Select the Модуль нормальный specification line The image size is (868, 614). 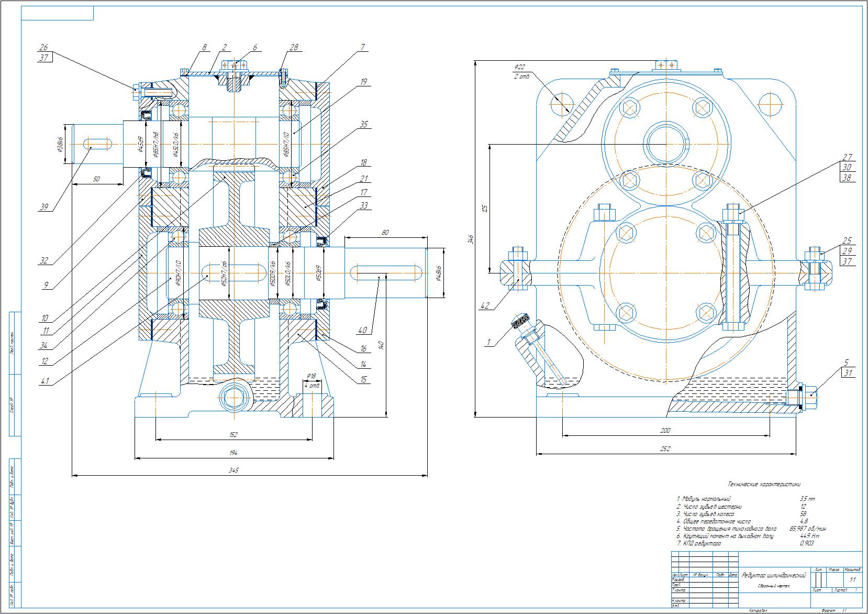click(703, 499)
